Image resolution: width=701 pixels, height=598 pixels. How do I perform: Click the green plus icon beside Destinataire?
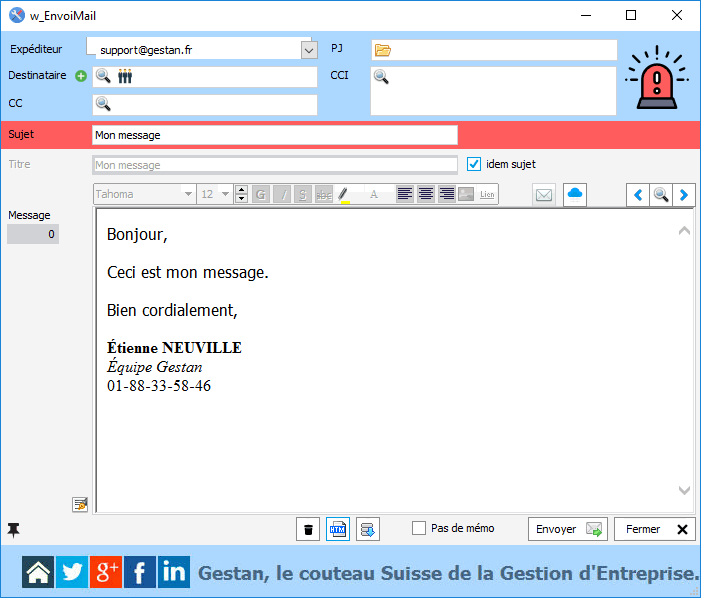[82, 75]
